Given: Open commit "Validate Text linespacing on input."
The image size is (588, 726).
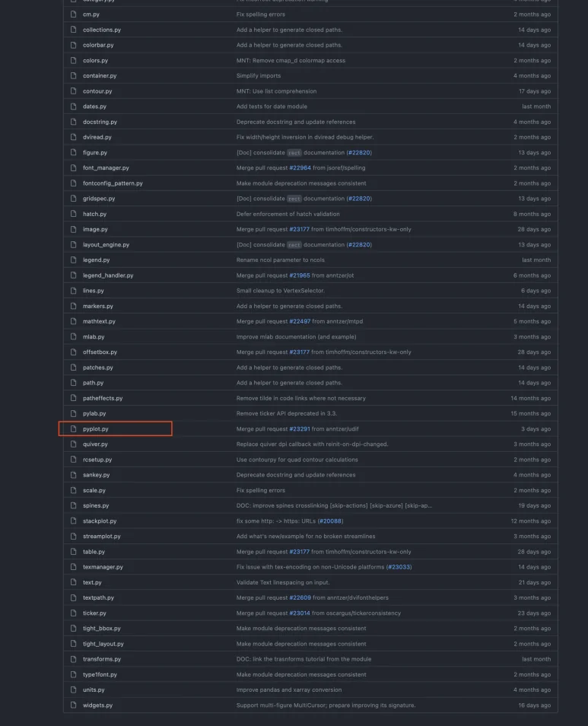Looking at the screenshot, I should tap(283, 582).
